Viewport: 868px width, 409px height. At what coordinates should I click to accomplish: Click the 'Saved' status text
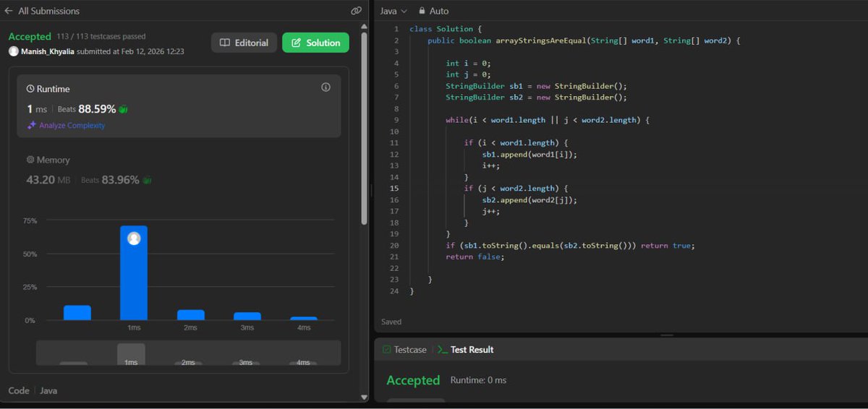(391, 322)
